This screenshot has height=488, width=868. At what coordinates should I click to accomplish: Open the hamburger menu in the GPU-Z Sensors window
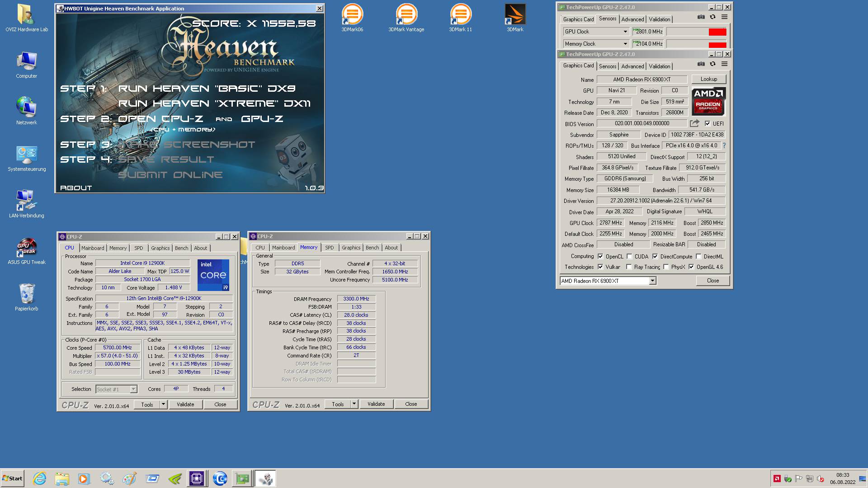pyautogui.click(x=724, y=17)
